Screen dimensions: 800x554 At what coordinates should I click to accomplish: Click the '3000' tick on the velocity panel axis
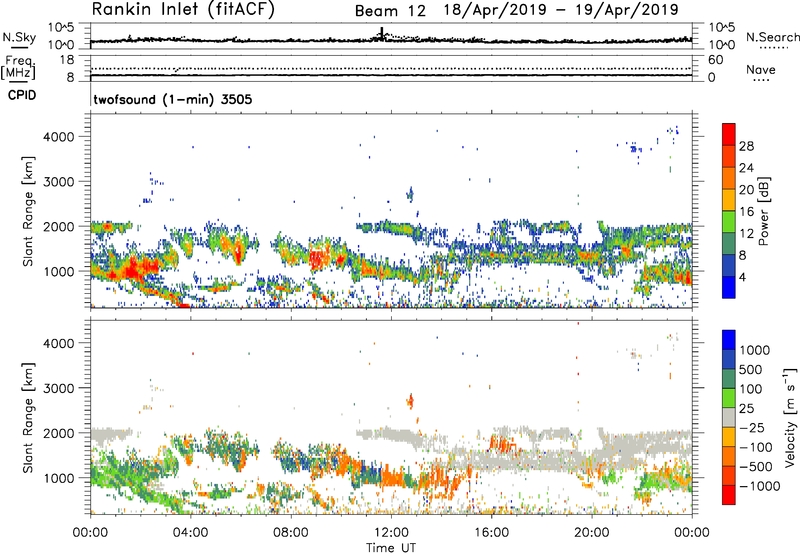pos(58,388)
